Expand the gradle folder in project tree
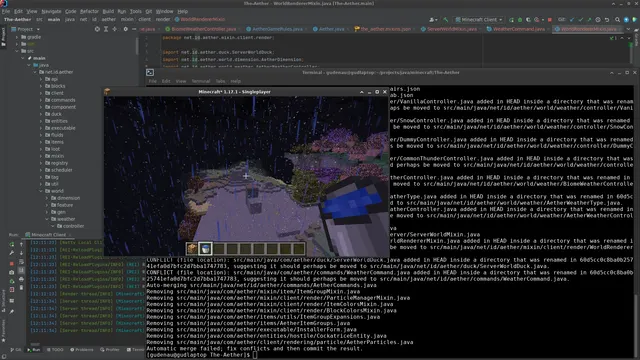 click(17, 37)
